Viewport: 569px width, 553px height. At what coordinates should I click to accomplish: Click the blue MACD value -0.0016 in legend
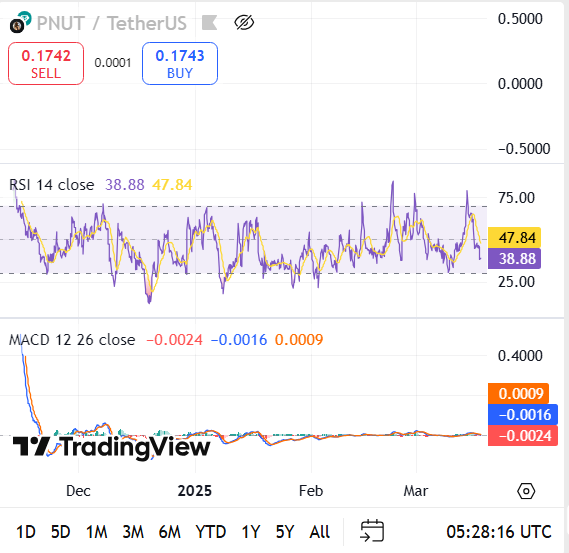coord(239,340)
